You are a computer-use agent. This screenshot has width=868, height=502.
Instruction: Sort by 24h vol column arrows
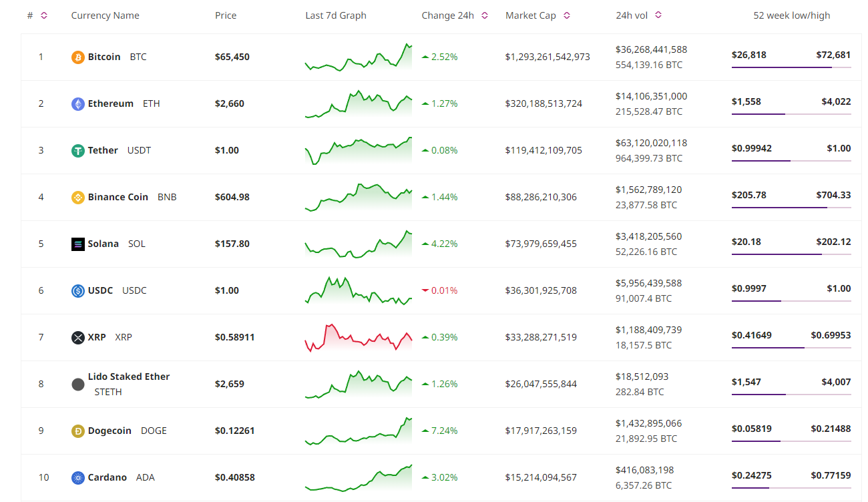pos(658,15)
